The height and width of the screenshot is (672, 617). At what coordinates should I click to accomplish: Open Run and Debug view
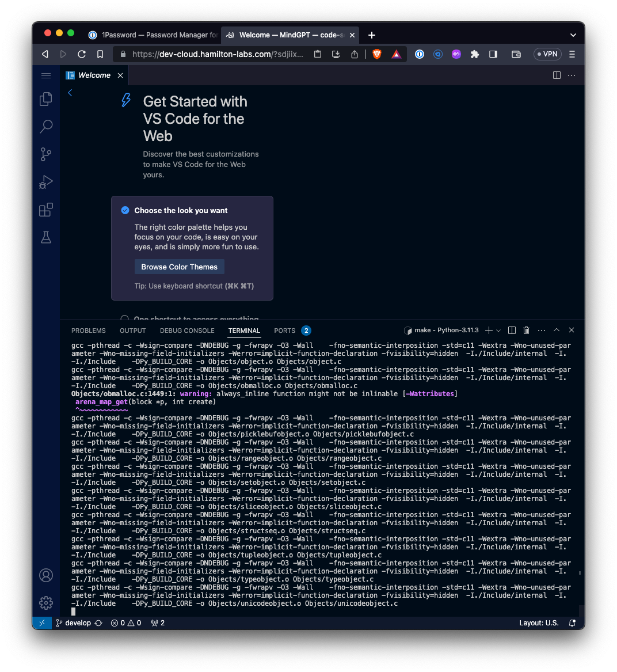[46, 182]
